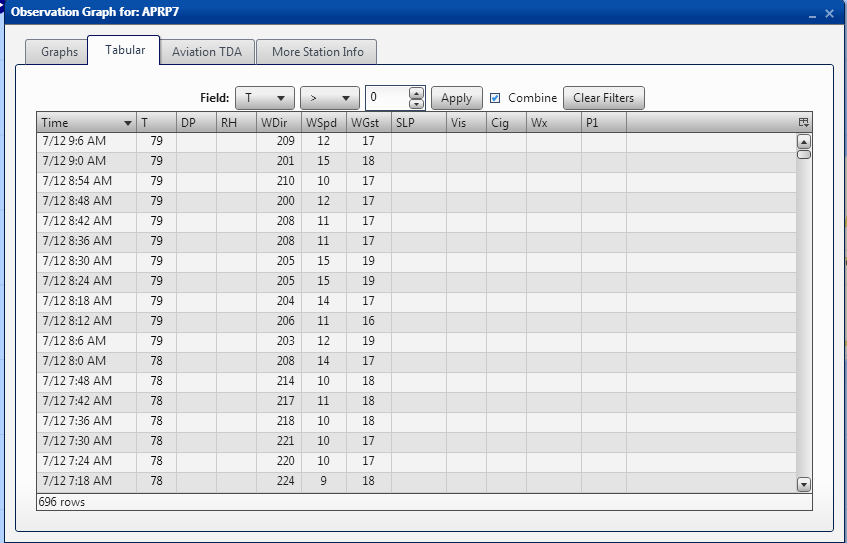Open the Field dropdown showing T
The width and height of the screenshot is (847, 543).
click(x=264, y=98)
